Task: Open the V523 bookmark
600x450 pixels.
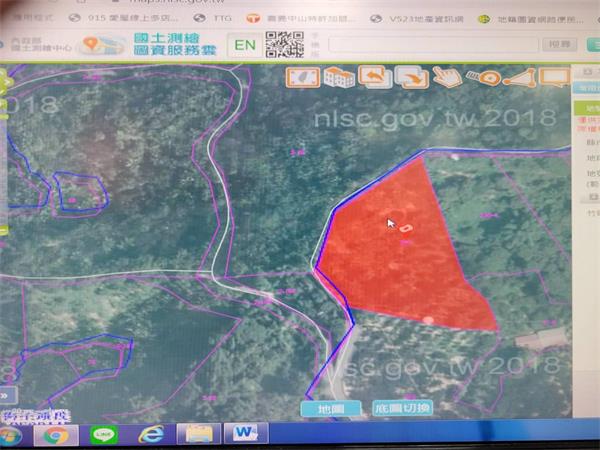Action: point(417,19)
